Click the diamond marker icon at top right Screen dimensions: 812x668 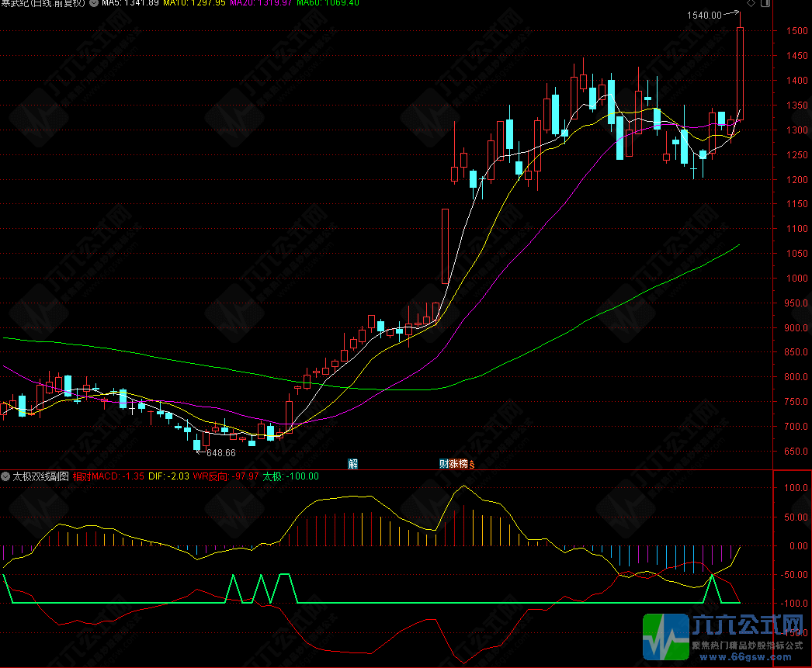pos(751,3)
